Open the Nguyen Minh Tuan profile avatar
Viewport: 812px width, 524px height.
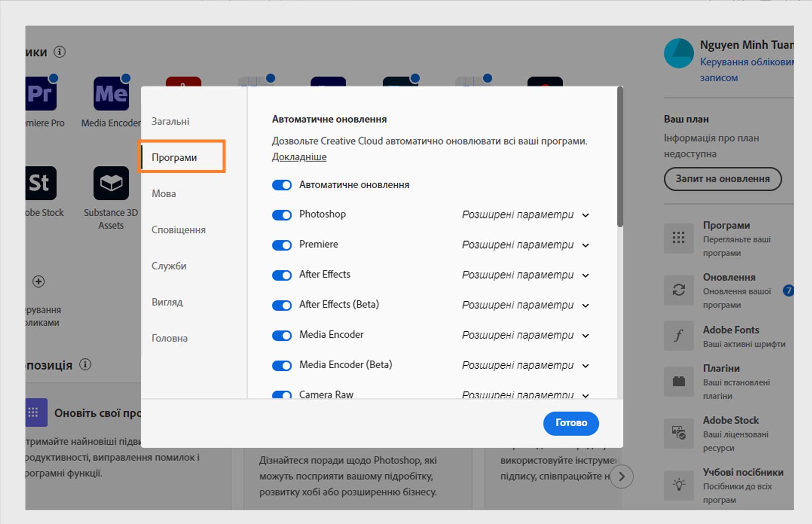point(679,53)
